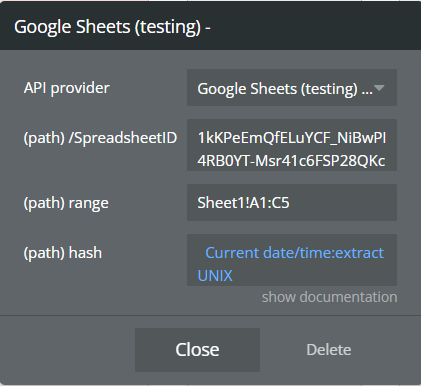The image size is (421, 386).
Task: Click the 'API provider' label
Action: (67, 88)
